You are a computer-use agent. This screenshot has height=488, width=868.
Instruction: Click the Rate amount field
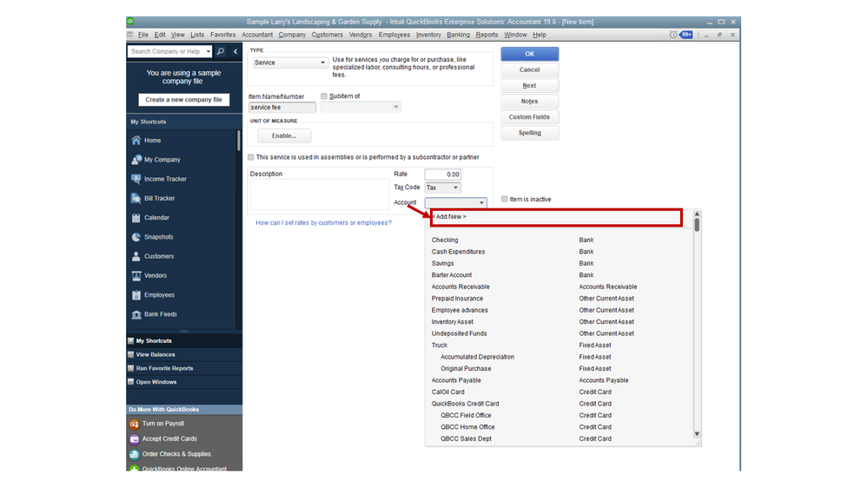[x=443, y=175]
